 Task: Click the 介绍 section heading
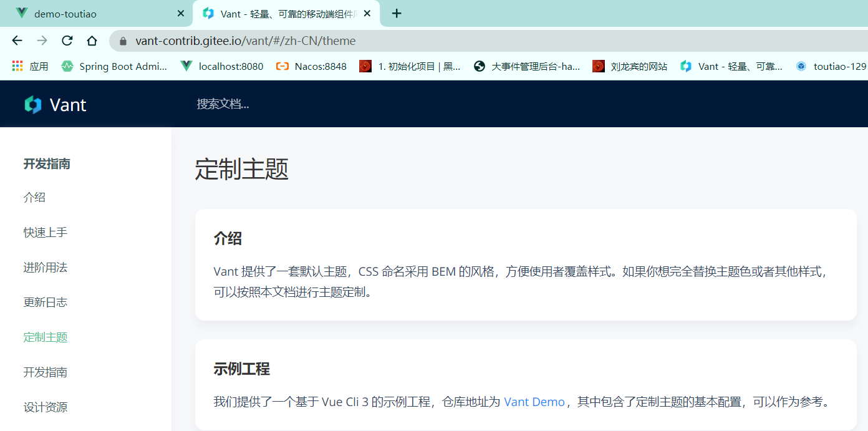(228, 238)
